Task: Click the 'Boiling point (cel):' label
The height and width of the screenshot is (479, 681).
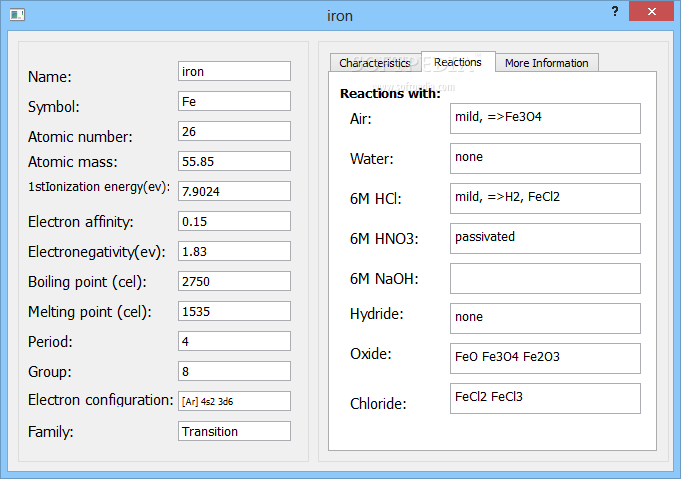Action: click(87, 282)
